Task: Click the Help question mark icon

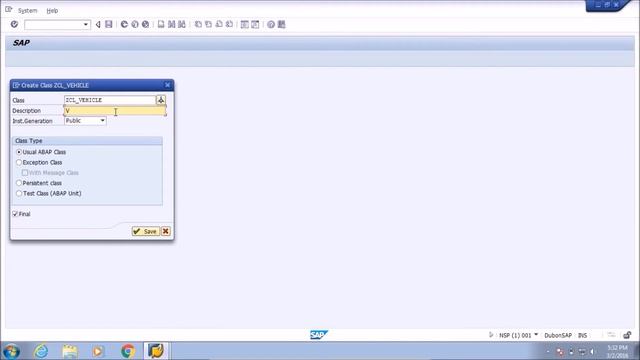Action: pyautogui.click(x=271, y=24)
